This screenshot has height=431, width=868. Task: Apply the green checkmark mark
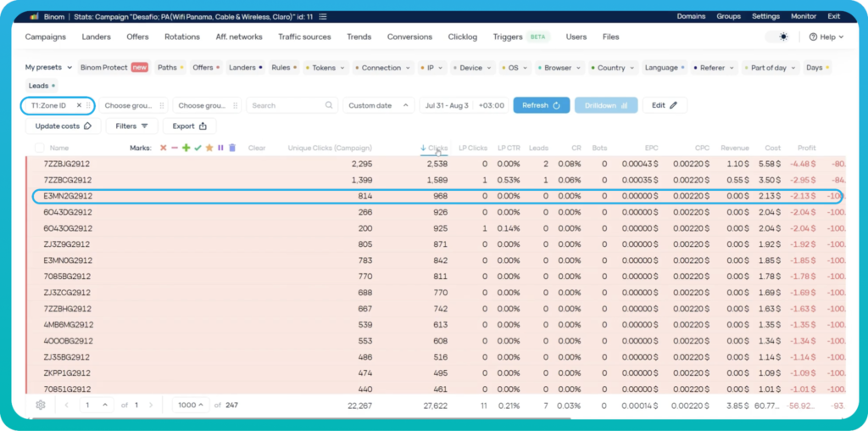[x=198, y=148]
